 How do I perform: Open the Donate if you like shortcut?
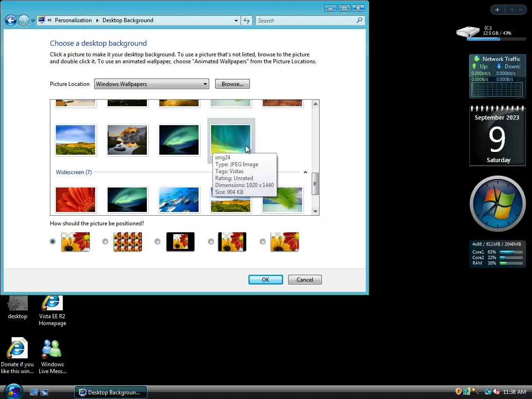pyautogui.click(x=17, y=356)
